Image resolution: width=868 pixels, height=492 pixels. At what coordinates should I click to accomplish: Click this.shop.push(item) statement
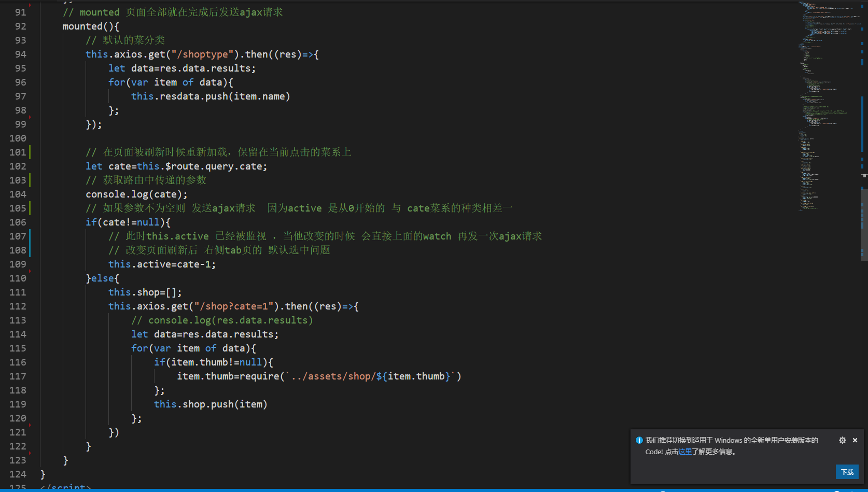[x=211, y=404]
